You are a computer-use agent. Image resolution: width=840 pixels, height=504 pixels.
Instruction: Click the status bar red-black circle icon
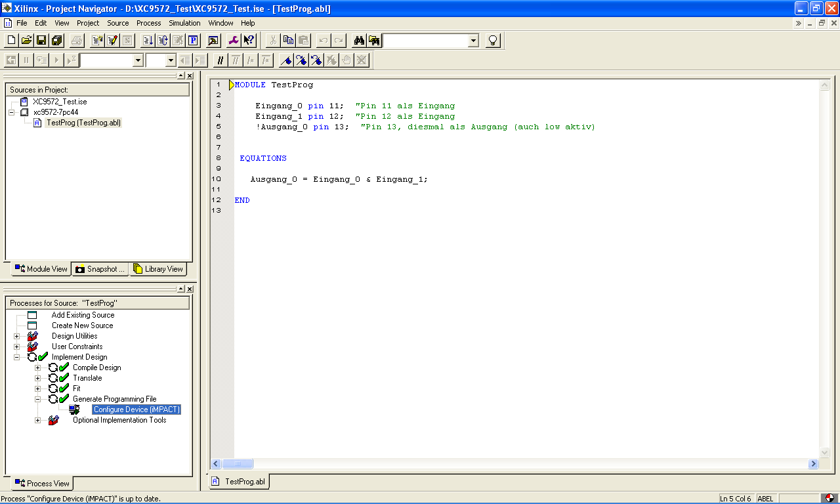(x=830, y=499)
